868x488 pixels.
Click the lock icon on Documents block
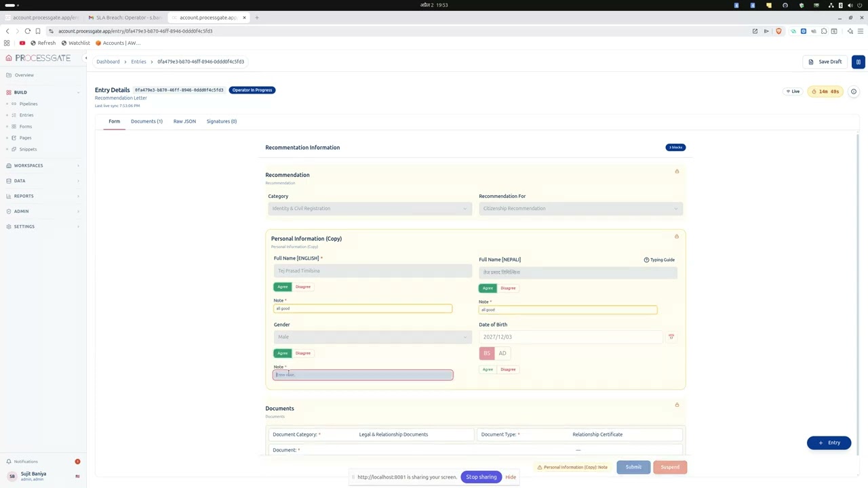(677, 405)
